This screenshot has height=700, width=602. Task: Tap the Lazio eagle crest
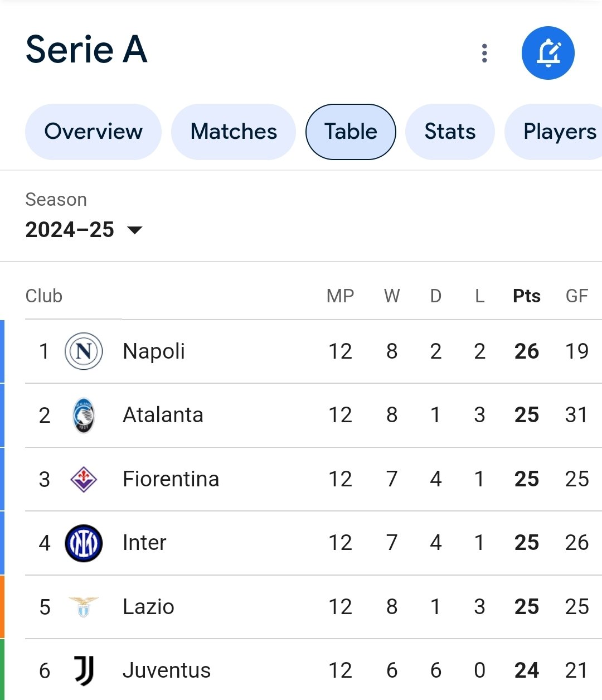(84, 607)
